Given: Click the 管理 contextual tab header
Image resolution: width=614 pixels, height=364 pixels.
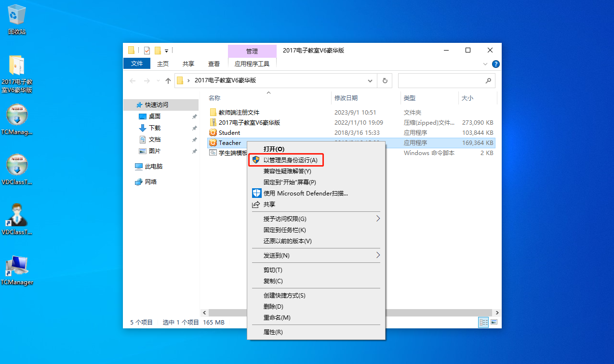Looking at the screenshot, I should (x=252, y=51).
